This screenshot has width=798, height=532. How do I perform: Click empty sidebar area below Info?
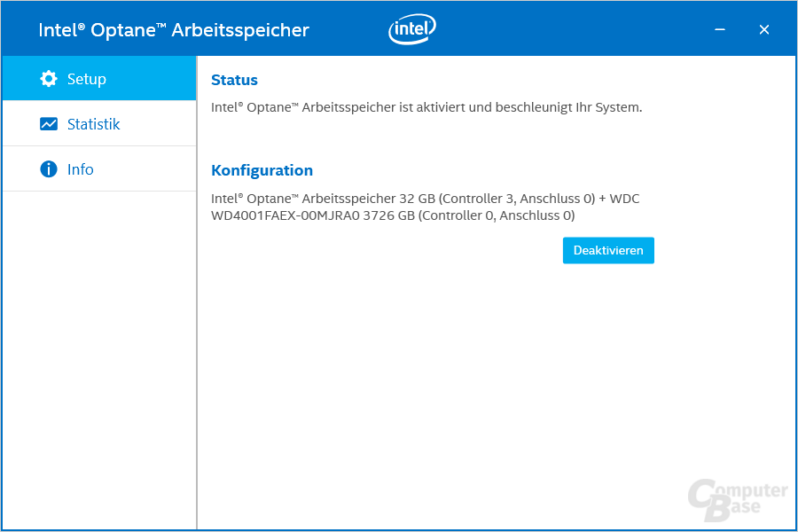(98, 355)
